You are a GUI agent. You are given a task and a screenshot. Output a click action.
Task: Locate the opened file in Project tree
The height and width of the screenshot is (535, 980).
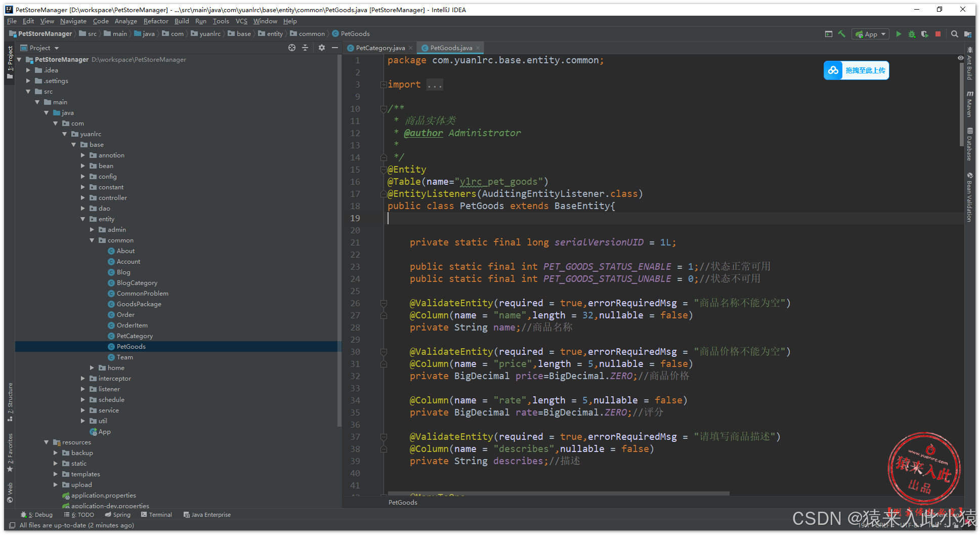(292, 48)
